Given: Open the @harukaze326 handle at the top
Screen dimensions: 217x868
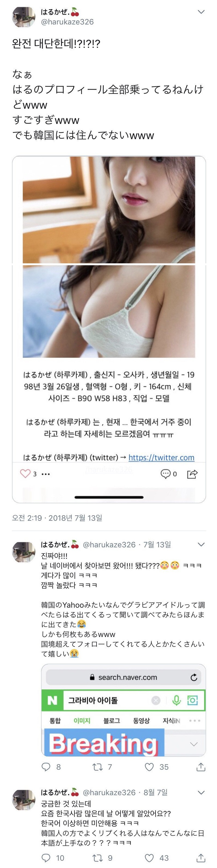Looking at the screenshot, I should (67, 22).
